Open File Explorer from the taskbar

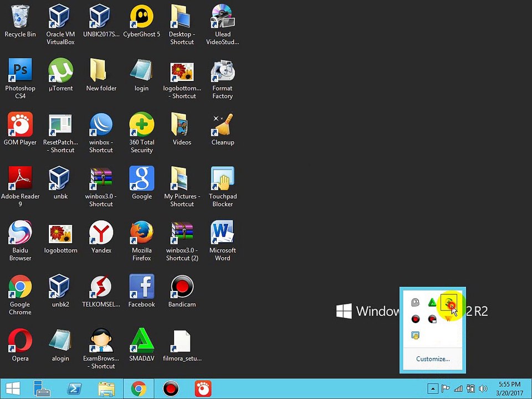click(x=106, y=389)
